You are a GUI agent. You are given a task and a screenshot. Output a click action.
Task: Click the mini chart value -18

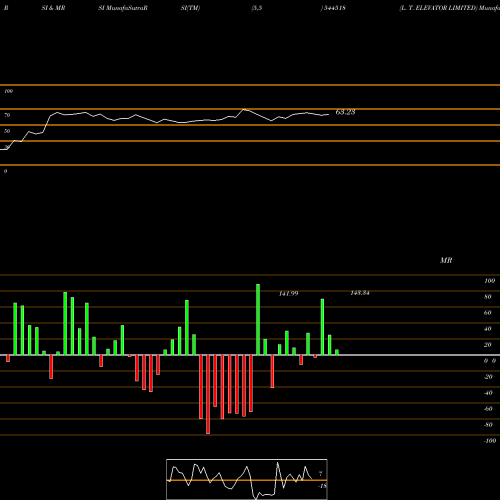(322, 486)
